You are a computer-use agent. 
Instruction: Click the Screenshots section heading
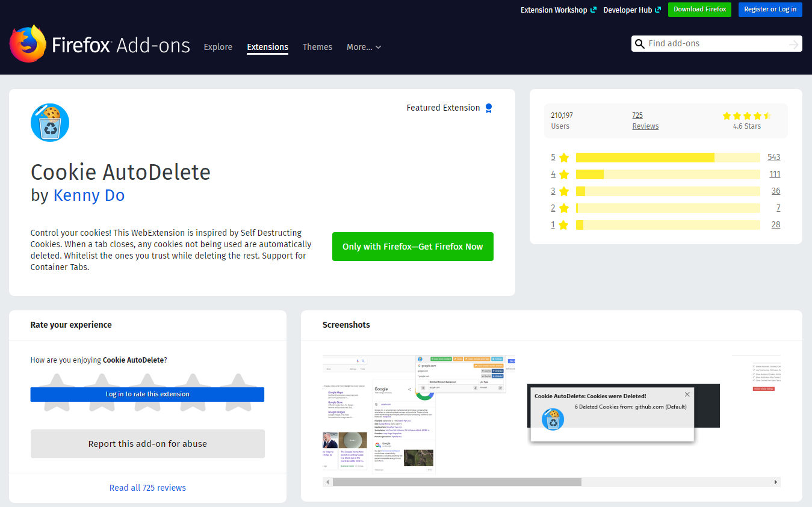(346, 325)
